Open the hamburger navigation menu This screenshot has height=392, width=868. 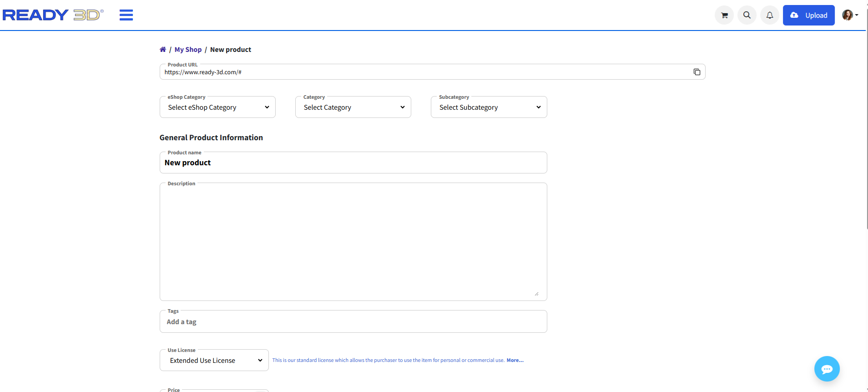pos(126,15)
